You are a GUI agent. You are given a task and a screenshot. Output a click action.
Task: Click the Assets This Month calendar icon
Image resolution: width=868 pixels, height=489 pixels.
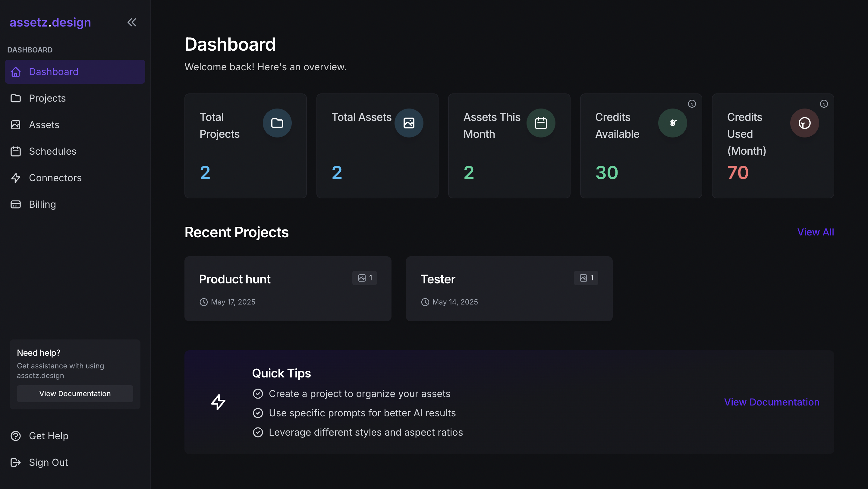pyautogui.click(x=541, y=123)
